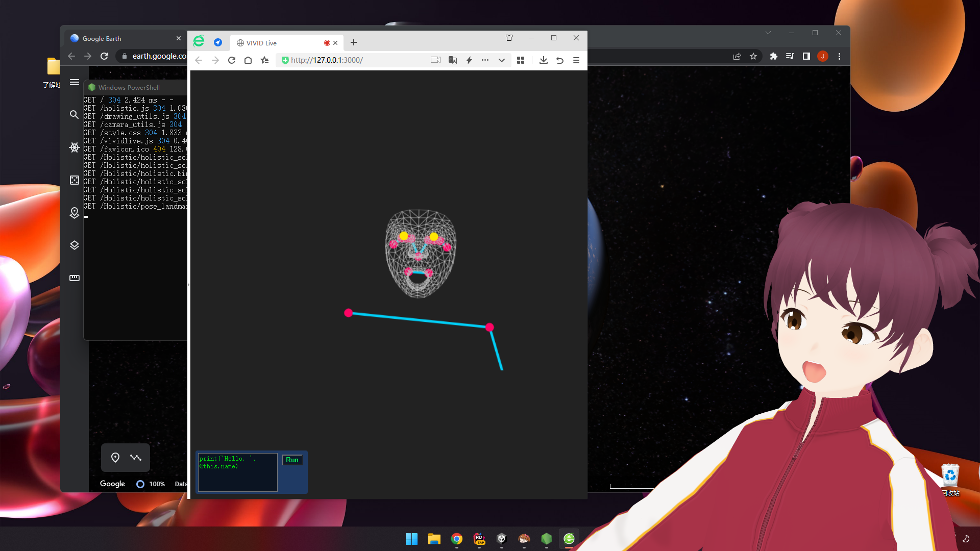This screenshot has height=551, width=980.
Task: Click the Run button in code panel
Action: tap(292, 460)
